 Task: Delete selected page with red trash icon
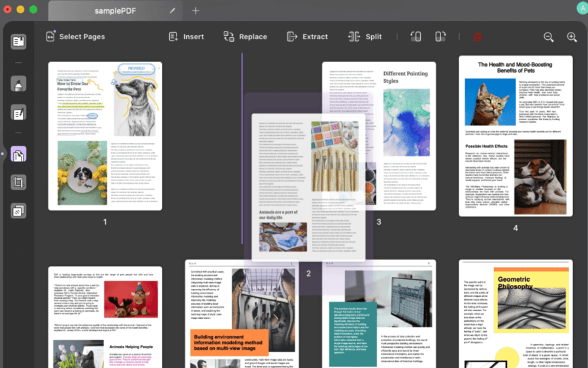coord(478,37)
